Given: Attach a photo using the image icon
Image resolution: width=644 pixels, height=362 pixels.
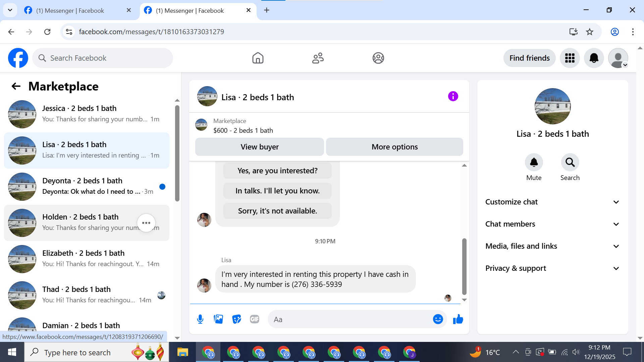Looking at the screenshot, I should point(218,319).
